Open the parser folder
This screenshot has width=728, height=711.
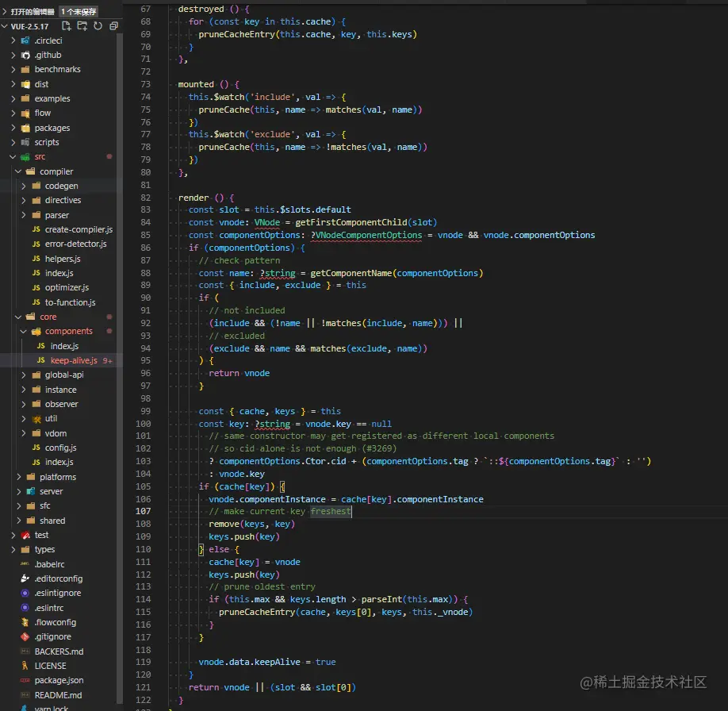click(56, 215)
